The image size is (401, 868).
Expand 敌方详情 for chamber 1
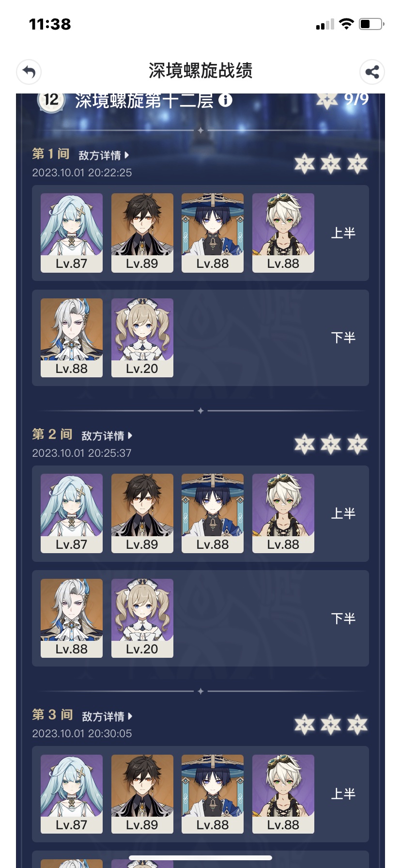click(104, 155)
